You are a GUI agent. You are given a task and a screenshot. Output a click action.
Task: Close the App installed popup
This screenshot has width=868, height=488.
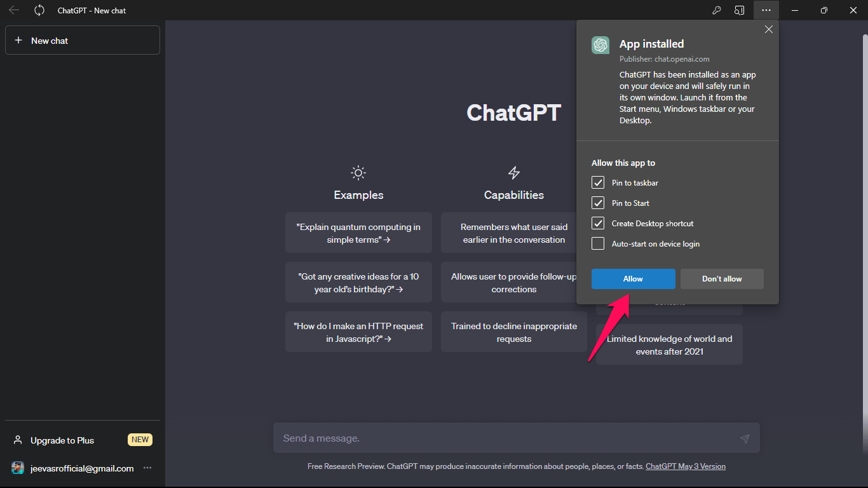[x=768, y=29]
